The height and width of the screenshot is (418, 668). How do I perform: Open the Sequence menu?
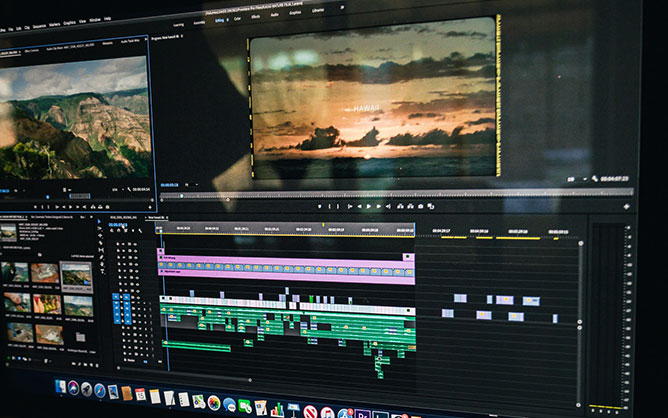tap(39, 26)
